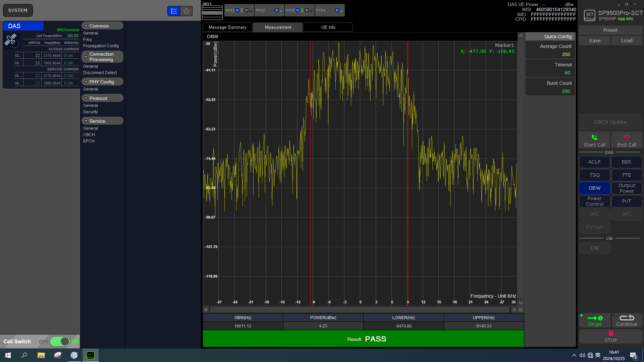Viewport: 644px width, 362px height.
Task: Switch to the Measurement tab
Action: pos(278,27)
